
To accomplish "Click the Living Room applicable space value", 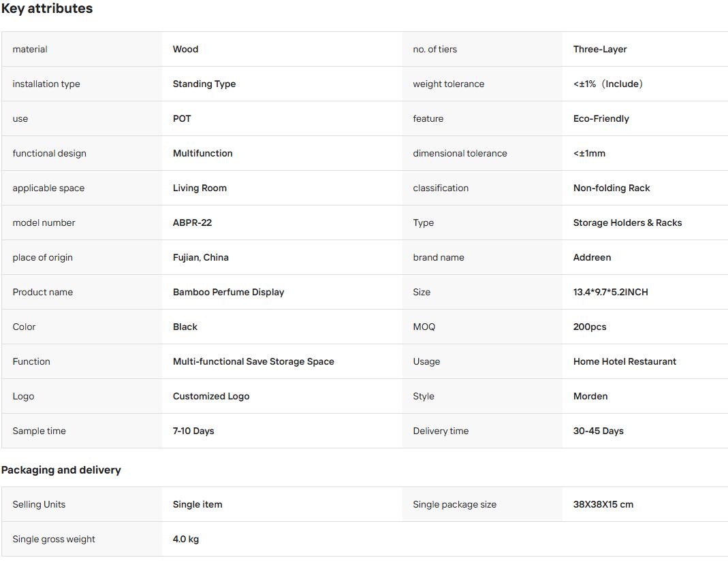I will 200,188.
